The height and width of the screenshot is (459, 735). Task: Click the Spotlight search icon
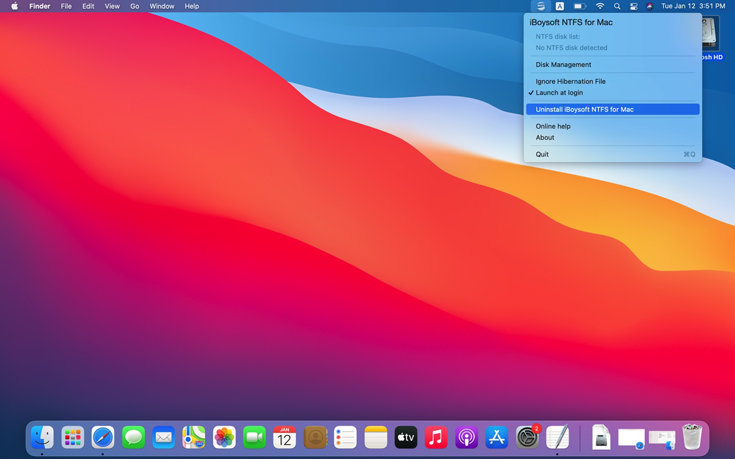click(617, 6)
